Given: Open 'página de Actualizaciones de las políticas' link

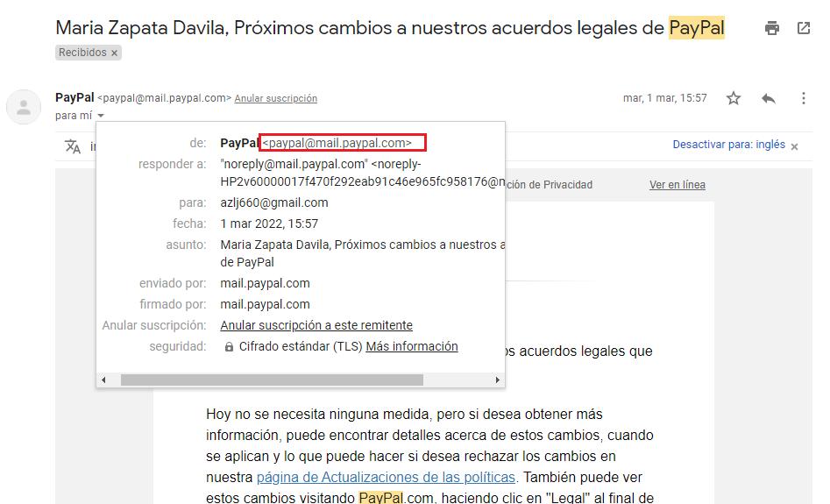Looking at the screenshot, I should pyautogui.click(x=386, y=478).
